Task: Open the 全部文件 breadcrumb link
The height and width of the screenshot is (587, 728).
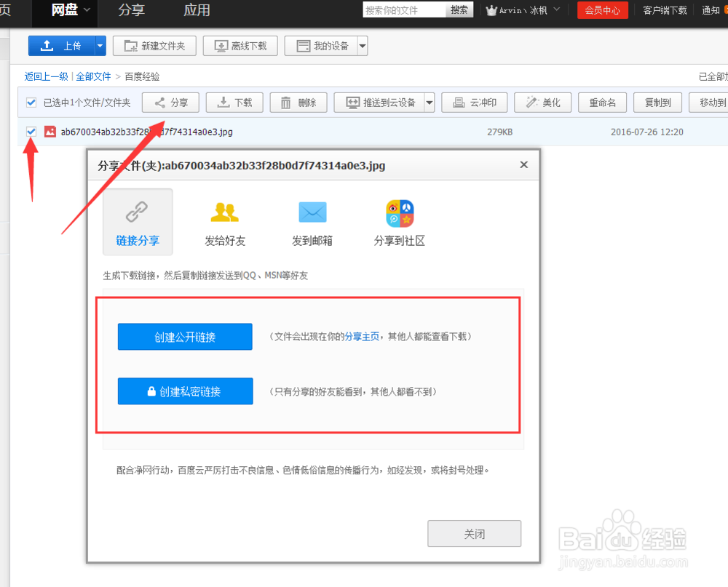Action: [93, 76]
